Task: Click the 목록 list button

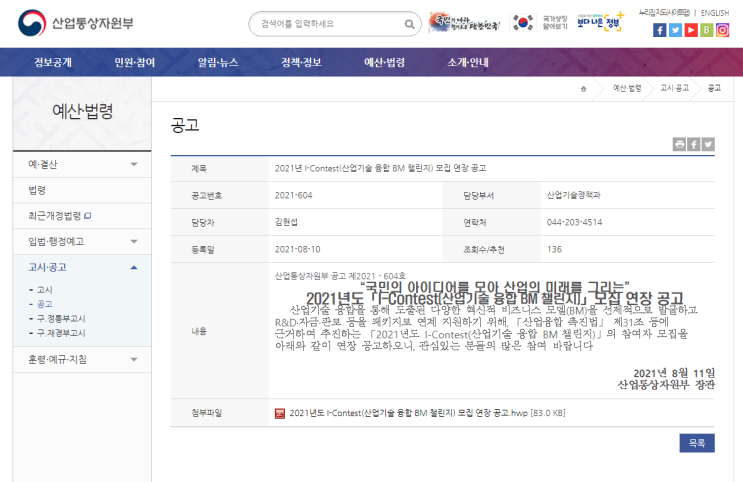Action: [697, 443]
